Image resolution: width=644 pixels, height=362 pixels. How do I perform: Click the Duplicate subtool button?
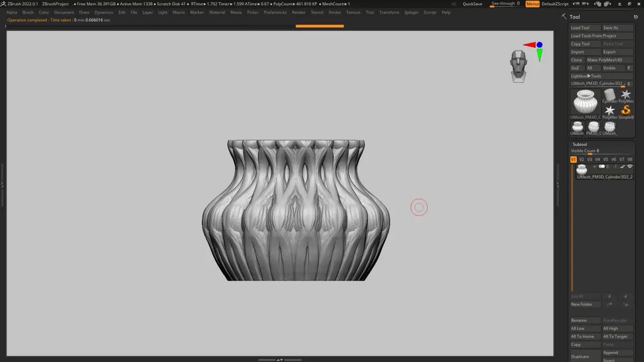pyautogui.click(x=586, y=357)
